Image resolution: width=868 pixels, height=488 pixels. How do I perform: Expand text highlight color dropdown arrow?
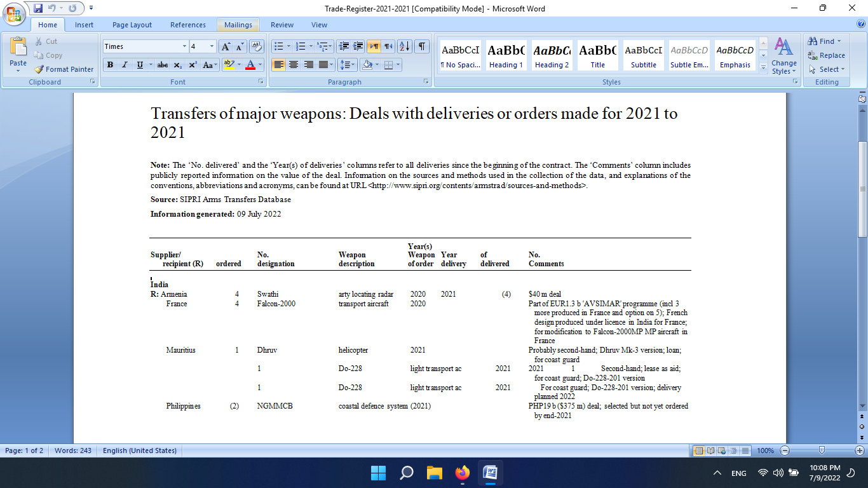[x=238, y=65]
